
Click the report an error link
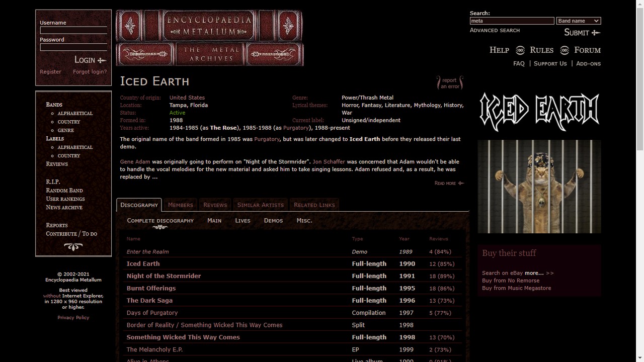click(449, 83)
